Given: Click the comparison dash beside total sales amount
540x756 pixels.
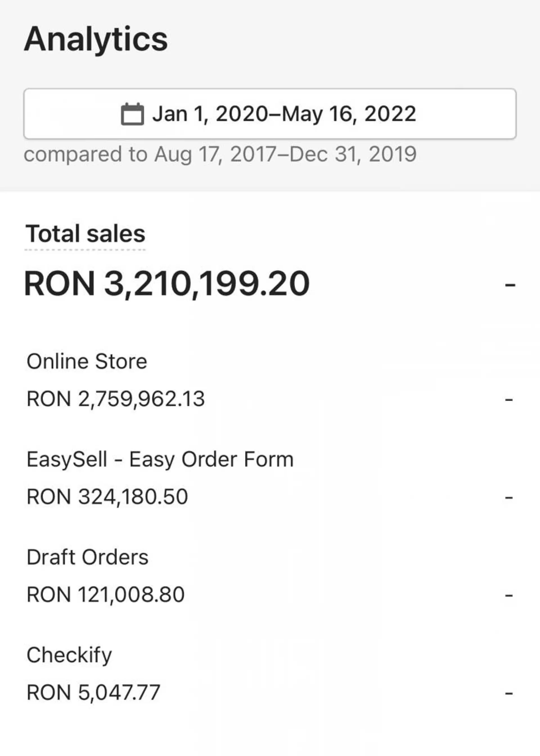Looking at the screenshot, I should (x=510, y=285).
